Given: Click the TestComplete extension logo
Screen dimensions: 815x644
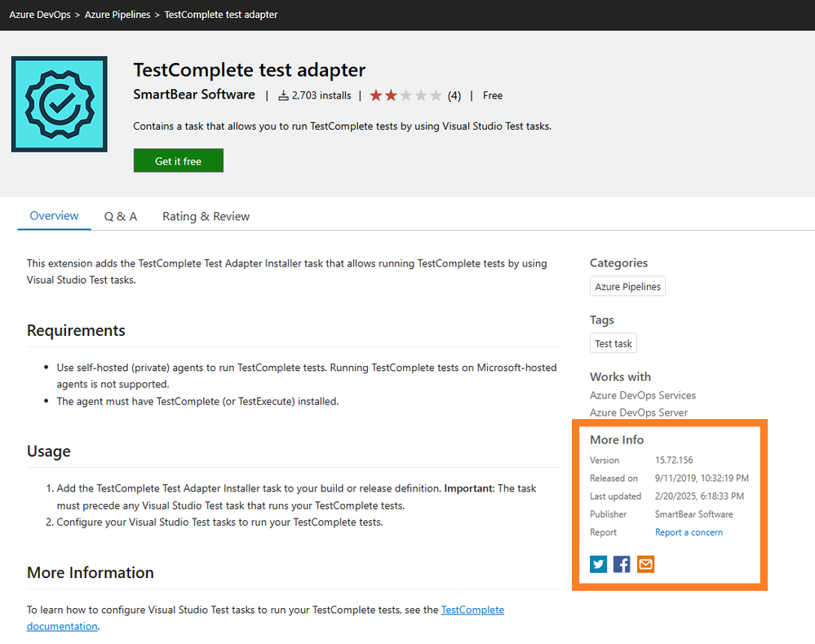Looking at the screenshot, I should click(x=60, y=104).
